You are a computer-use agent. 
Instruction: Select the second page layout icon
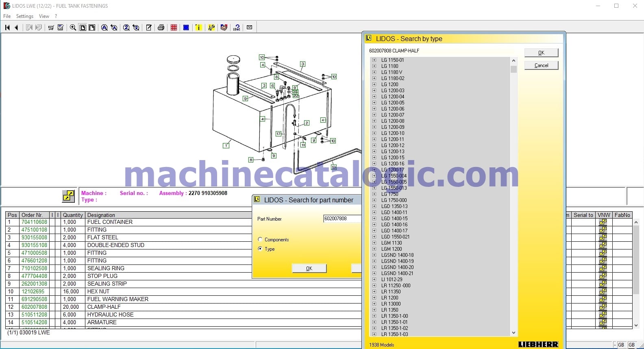[x=92, y=28]
